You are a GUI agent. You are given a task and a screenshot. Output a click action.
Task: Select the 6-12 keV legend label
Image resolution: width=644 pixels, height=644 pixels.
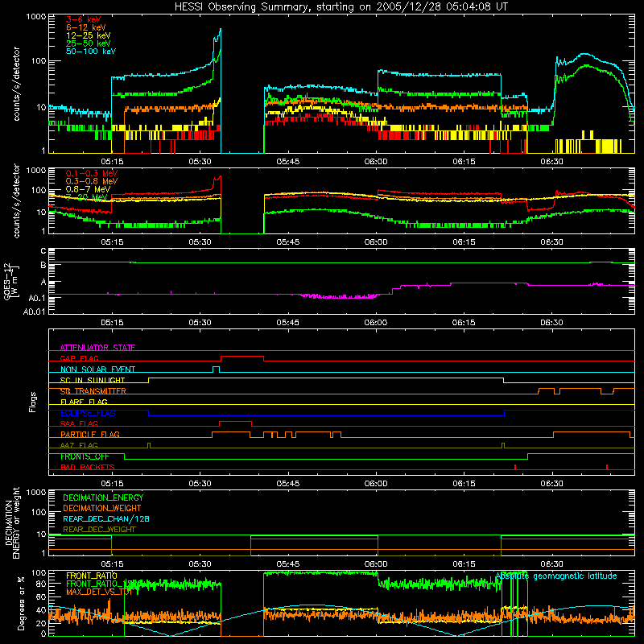(x=86, y=27)
